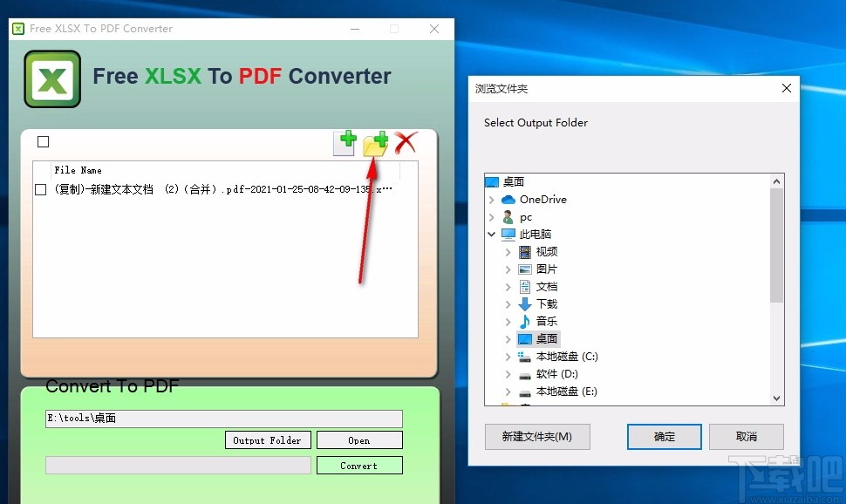This screenshot has height=504, width=846.
Task: Select the OneDrive cloud icon in the tree
Action: pos(508,199)
